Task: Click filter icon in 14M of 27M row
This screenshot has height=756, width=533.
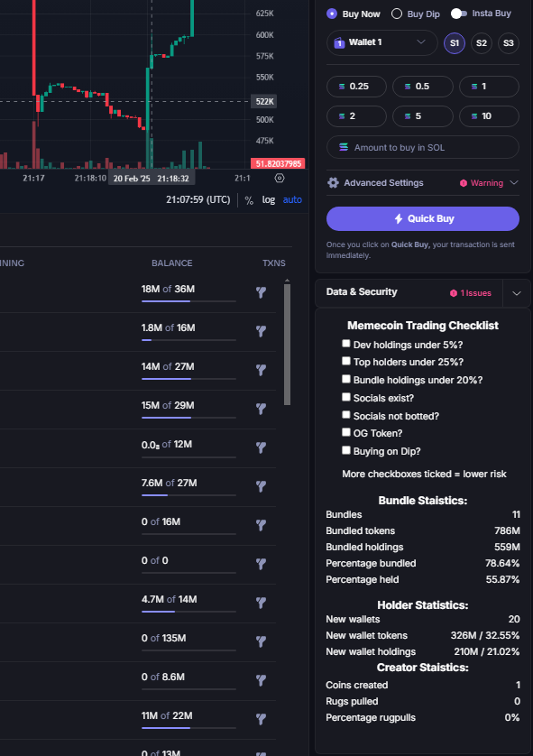Action: [262, 370]
